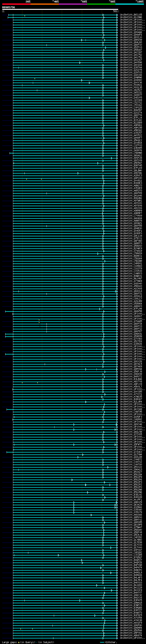The height and width of the screenshot is (644, 146).
Task: Select the query ID BB905756
Action: [8, 8]
